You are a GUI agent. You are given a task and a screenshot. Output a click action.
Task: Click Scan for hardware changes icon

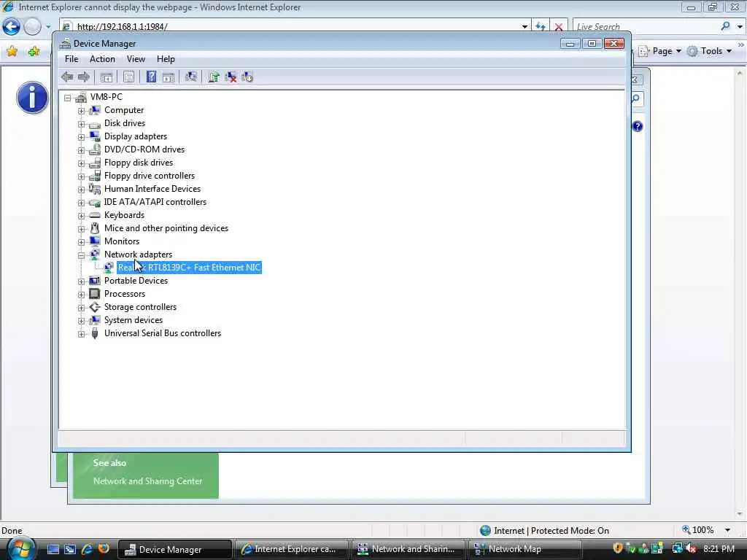pyautogui.click(x=191, y=77)
